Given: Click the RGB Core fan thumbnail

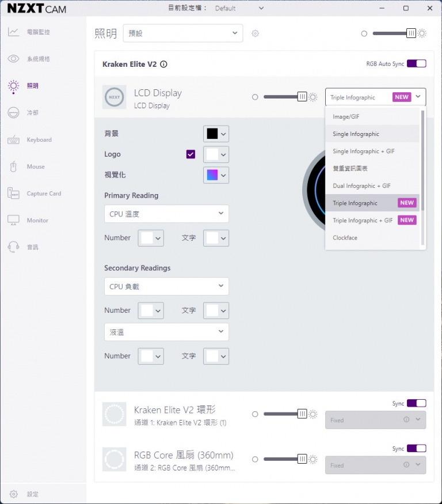Looking at the screenshot, I should 115,459.
